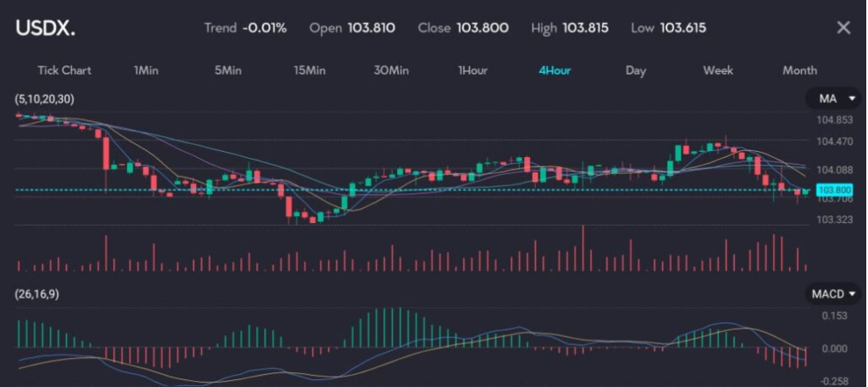Click the USDX. symbol title
The image size is (868, 387).
pos(45,27)
